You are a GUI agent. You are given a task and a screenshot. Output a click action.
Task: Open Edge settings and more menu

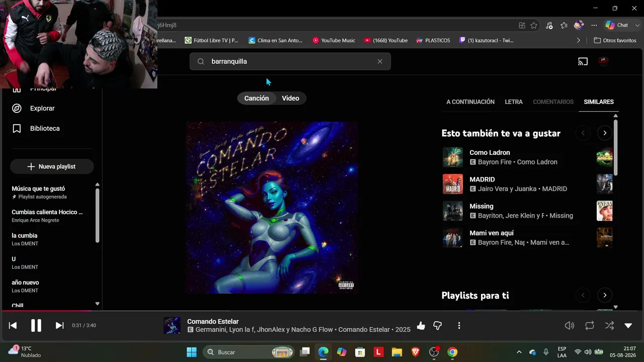pos(594,25)
